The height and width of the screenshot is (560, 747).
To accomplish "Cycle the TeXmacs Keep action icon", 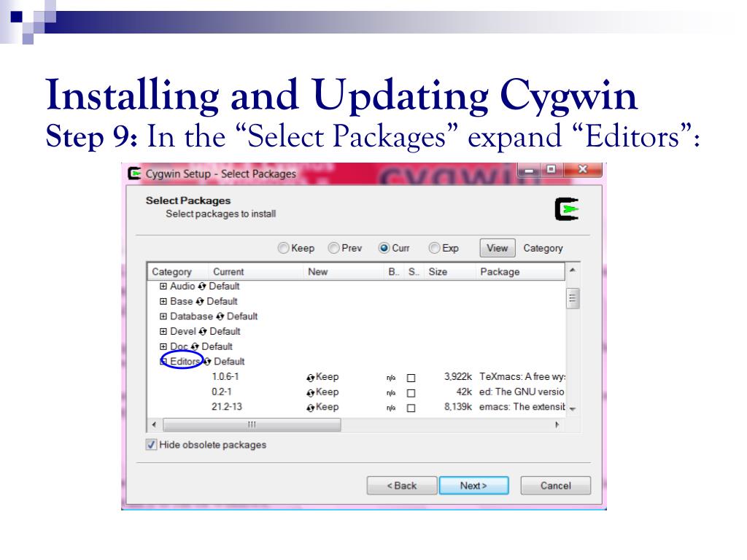I will coord(311,378).
